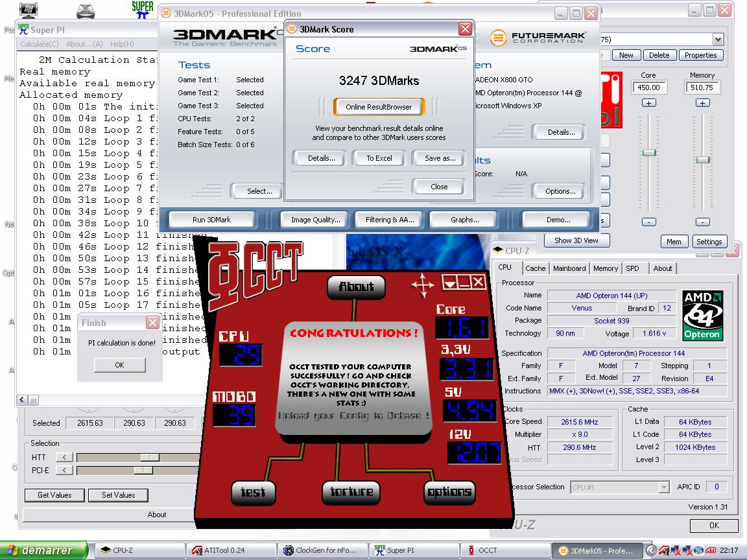Click the 3DMark Score dialog title icon
This screenshot has height=560, width=747.
pyautogui.click(x=292, y=29)
